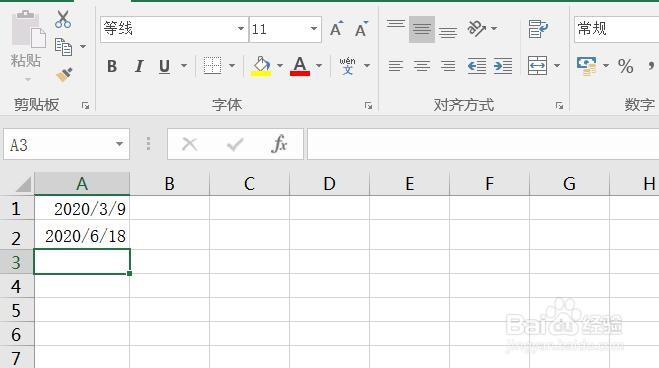The image size is (659, 368).
Task: Align text left
Action: (396, 66)
